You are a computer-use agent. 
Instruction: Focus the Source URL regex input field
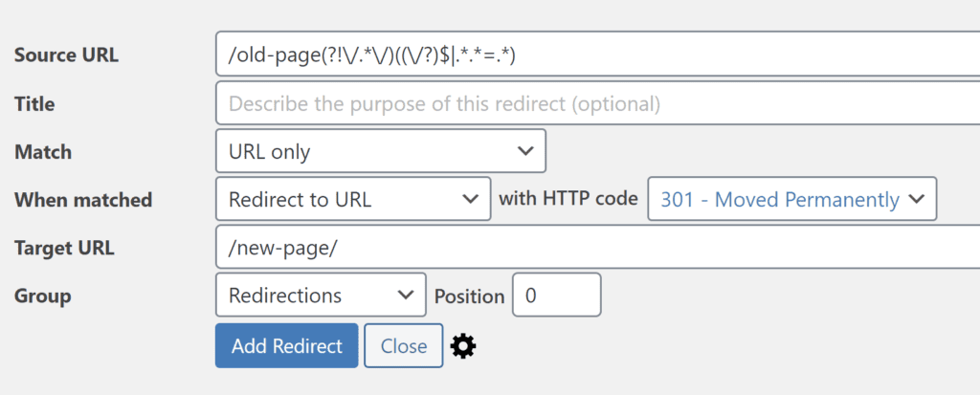click(x=597, y=55)
